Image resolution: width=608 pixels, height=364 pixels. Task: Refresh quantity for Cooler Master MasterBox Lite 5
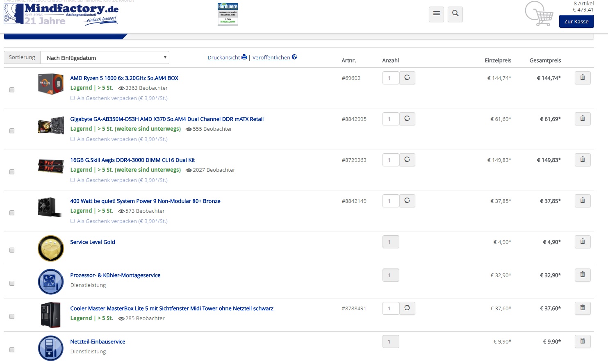(407, 308)
